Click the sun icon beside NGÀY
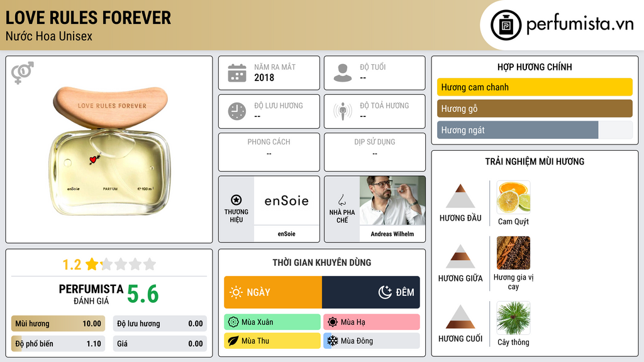 236,292
